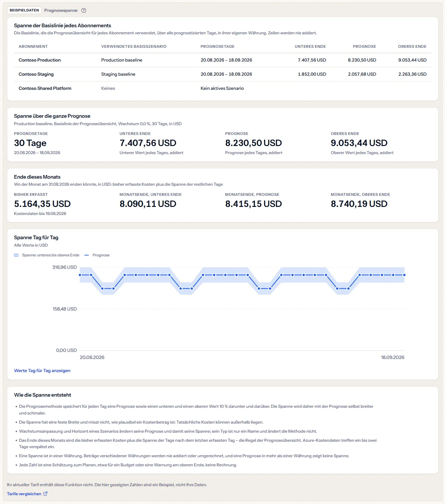The image size is (445, 504).
Task: Click the Spanne legend color swatch
Action: tap(16, 255)
